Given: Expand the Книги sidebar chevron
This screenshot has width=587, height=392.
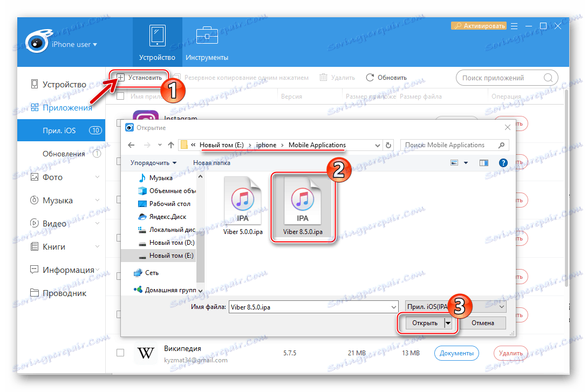Looking at the screenshot, I should tap(97, 246).
